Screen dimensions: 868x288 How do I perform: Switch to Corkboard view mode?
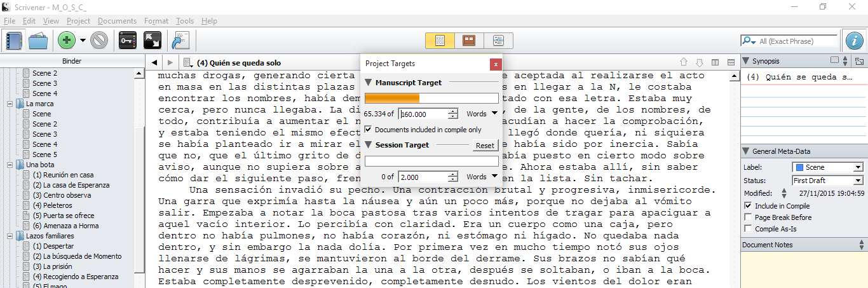469,41
